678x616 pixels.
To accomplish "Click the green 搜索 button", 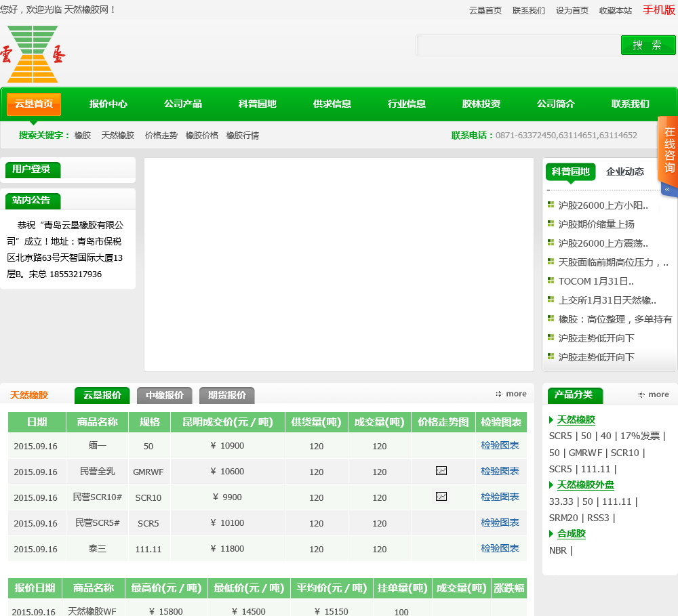I will click(x=647, y=45).
